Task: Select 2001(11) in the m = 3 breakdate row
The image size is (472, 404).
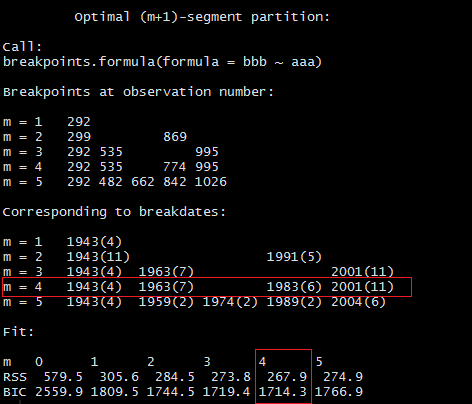Action: [362, 272]
